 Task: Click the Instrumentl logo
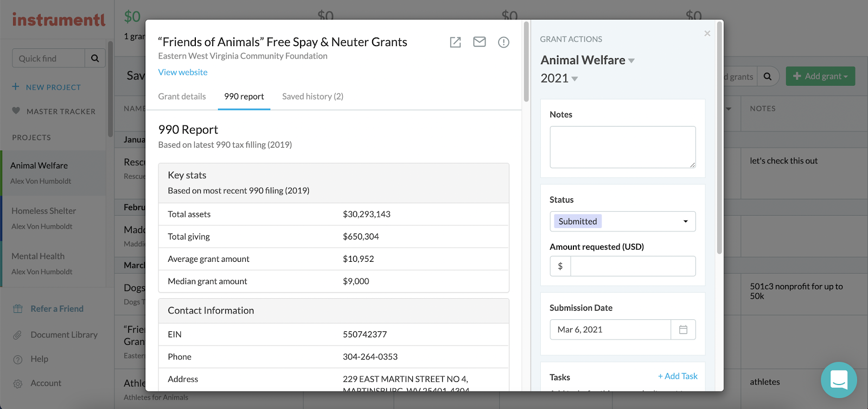click(x=59, y=20)
